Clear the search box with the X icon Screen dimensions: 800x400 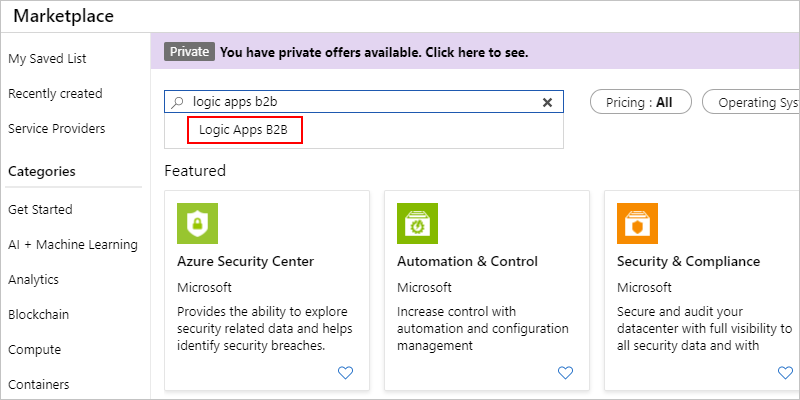point(547,102)
